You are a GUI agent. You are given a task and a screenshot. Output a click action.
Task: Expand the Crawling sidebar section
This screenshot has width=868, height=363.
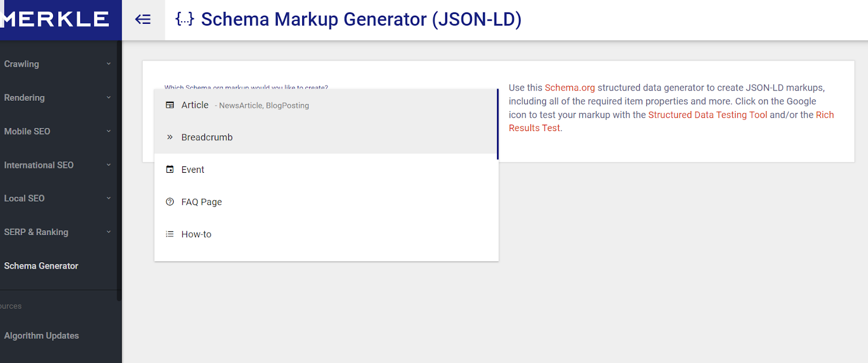[108, 64]
